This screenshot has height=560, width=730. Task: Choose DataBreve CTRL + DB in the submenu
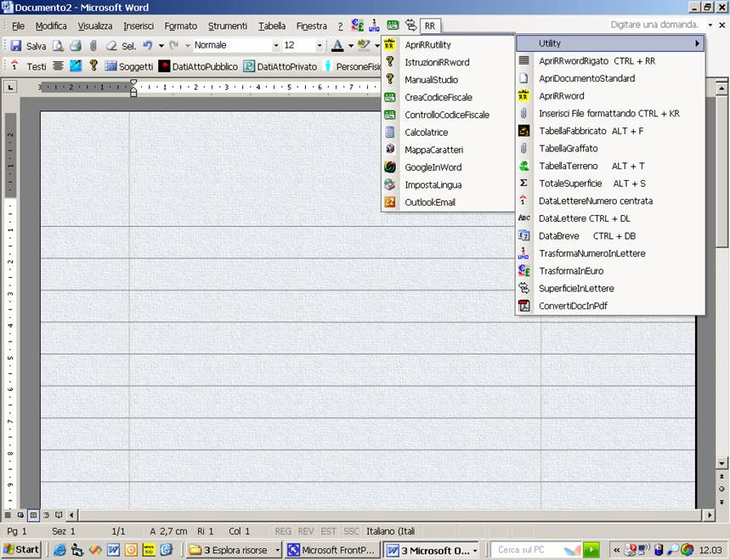(x=610, y=236)
